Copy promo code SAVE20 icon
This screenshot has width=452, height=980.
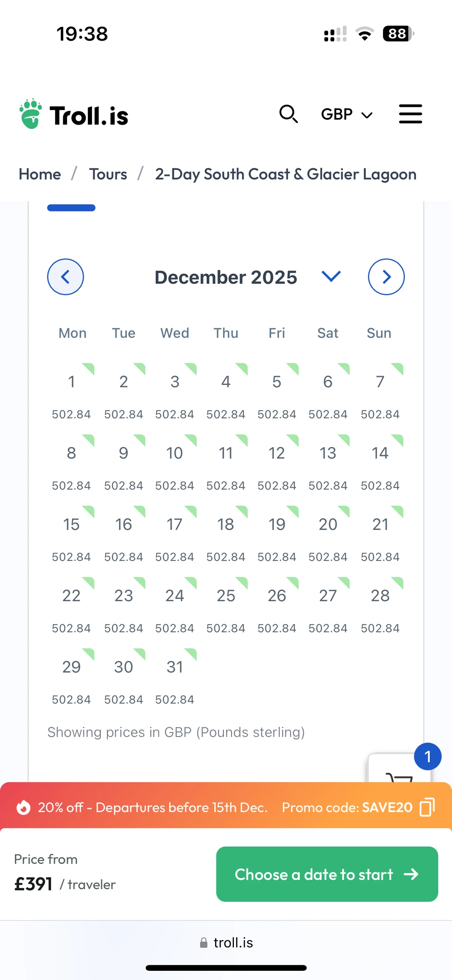click(427, 807)
